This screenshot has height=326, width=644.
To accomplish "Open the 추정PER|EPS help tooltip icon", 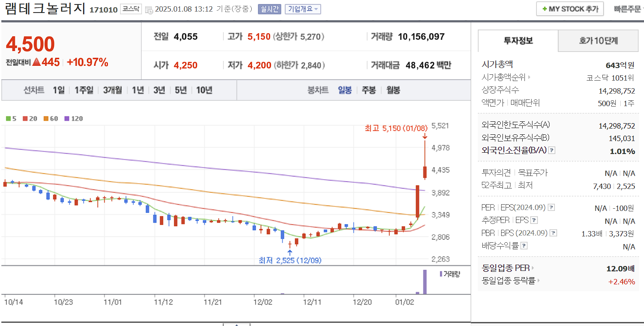I will click(535, 221).
